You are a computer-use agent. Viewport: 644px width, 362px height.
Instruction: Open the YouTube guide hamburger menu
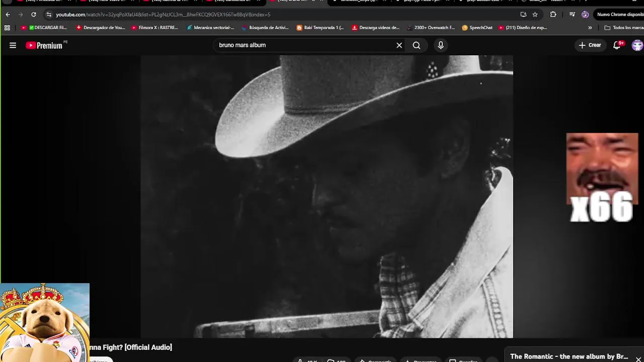click(13, 45)
